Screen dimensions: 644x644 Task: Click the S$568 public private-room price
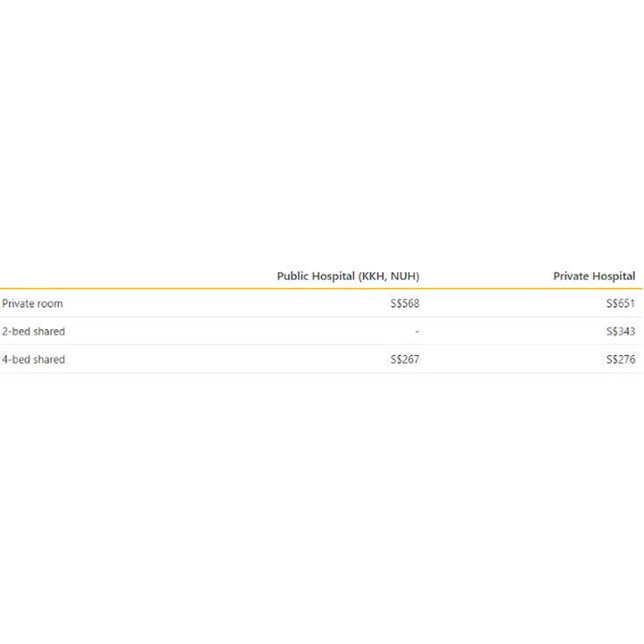point(404,304)
